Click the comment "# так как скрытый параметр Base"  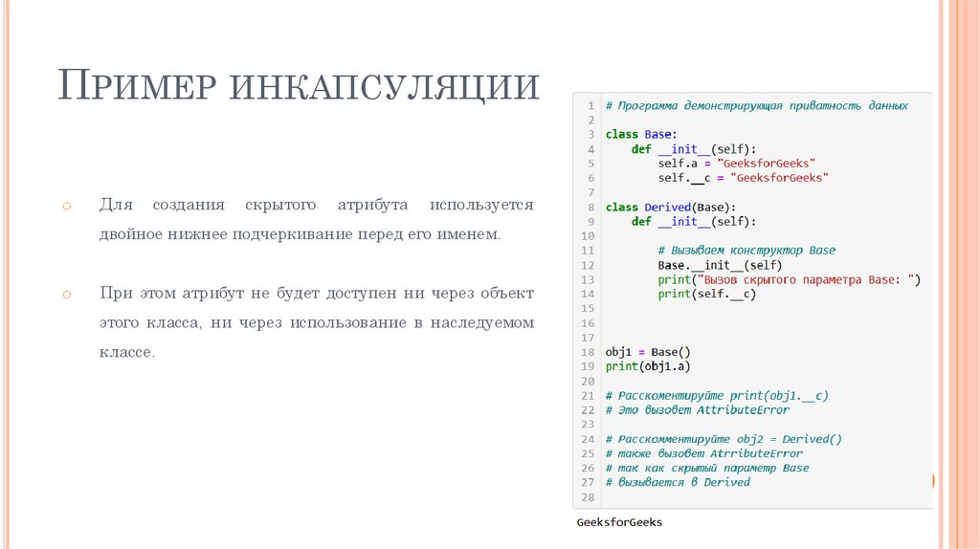707,468
